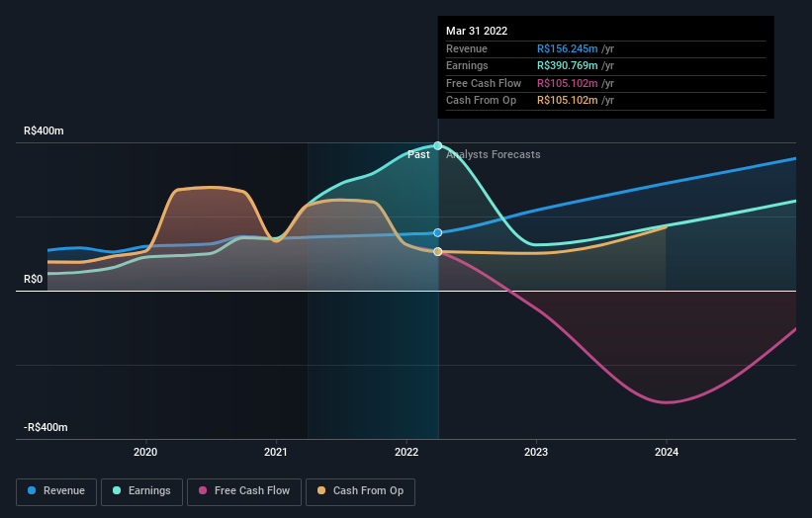812x518 pixels.
Task: Click the Free Cash Flow value in tooltip
Action: click(567, 83)
